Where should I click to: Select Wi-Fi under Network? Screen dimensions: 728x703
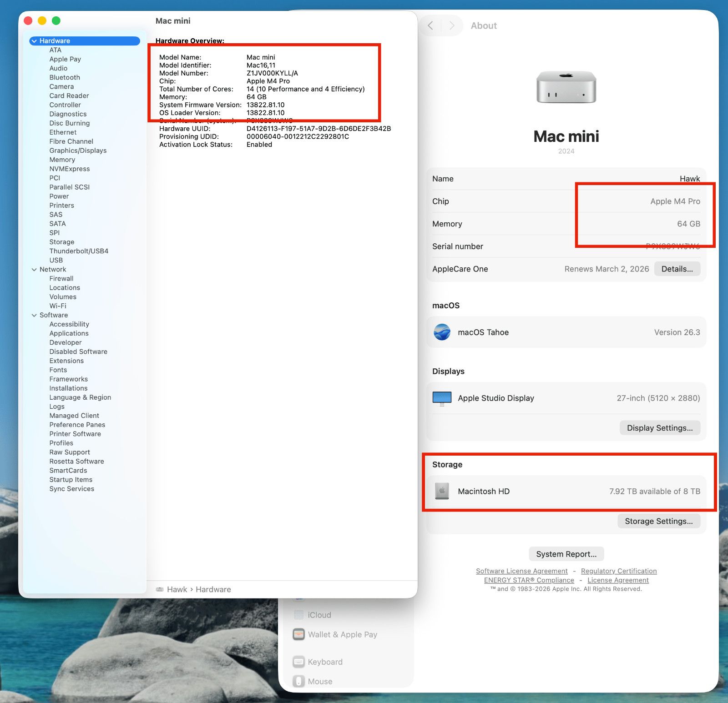pyautogui.click(x=58, y=306)
